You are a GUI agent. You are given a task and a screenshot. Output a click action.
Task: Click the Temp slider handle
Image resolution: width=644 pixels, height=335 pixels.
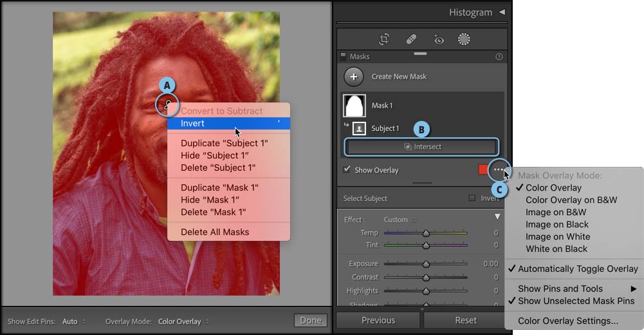[x=426, y=233]
